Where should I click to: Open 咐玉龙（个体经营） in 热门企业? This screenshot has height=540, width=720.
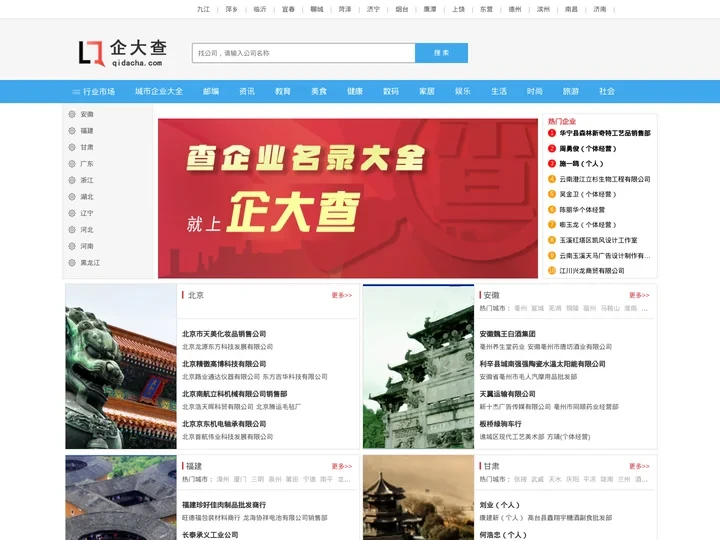[x=588, y=225]
